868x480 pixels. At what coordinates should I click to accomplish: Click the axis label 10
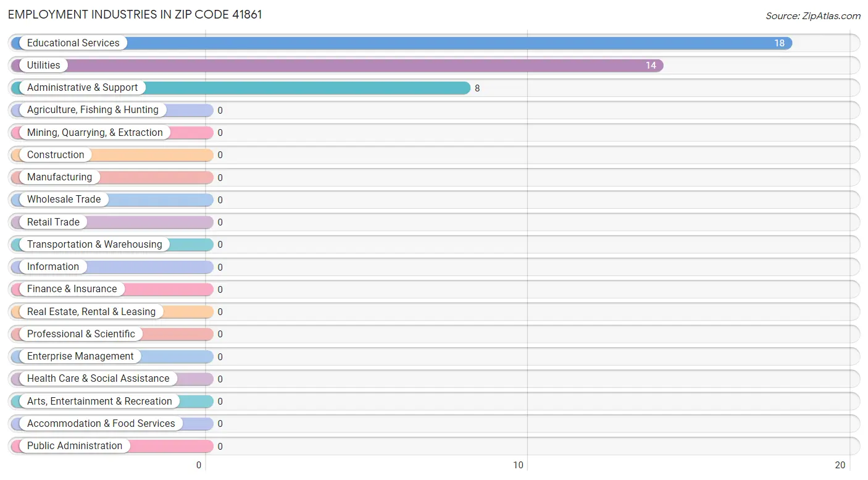tap(519, 465)
